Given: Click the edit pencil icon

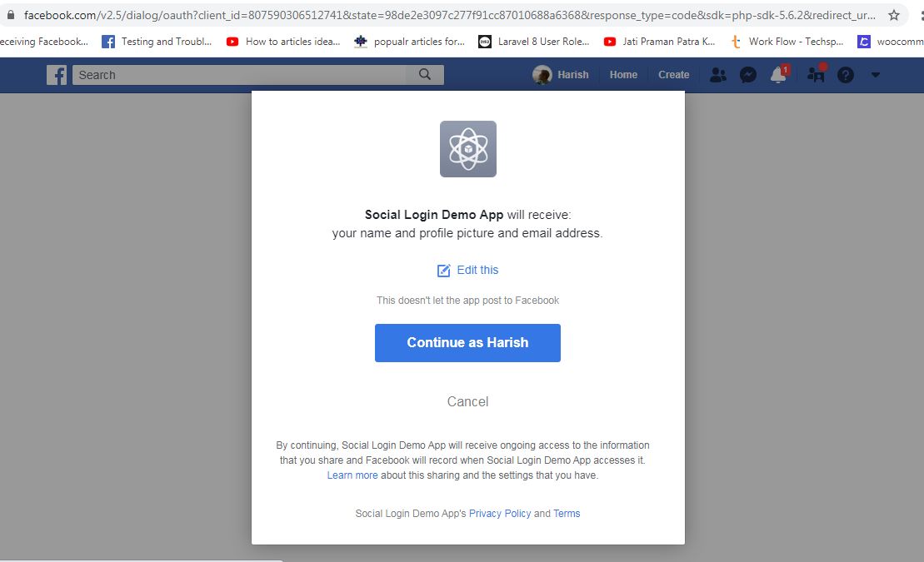Looking at the screenshot, I should 443,271.
